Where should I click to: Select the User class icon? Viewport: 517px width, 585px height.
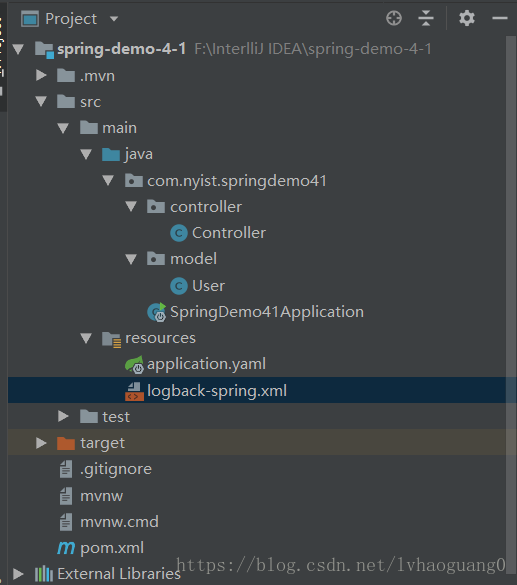pyautogui.click(x=179, y=286)
